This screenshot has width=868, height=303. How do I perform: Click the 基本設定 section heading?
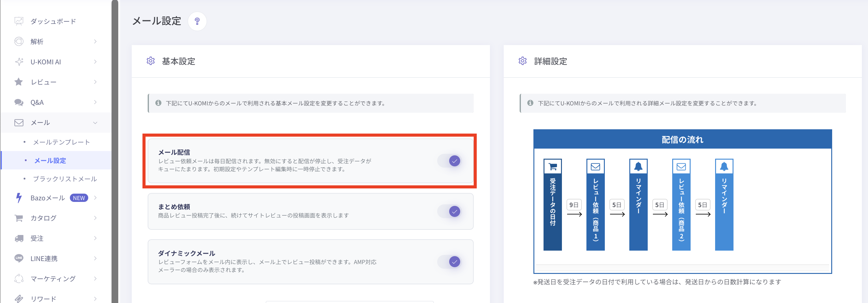(179, 61)
